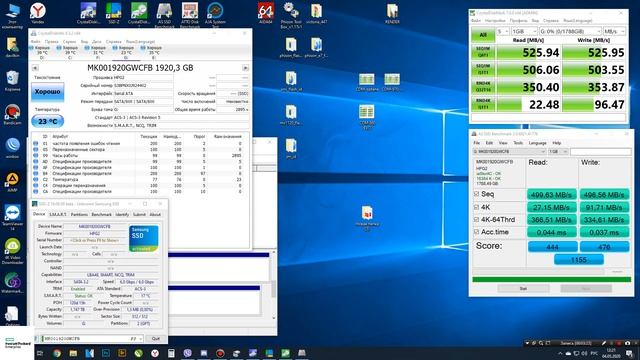Open the SSD-Z desktop shortcut
The image size is (640, 360).
pos(113,13)
